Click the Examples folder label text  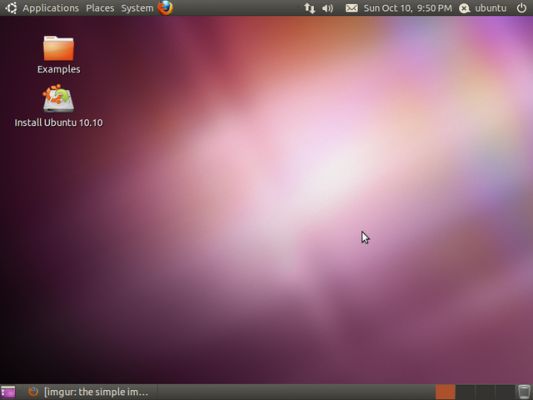pos(58,69)
